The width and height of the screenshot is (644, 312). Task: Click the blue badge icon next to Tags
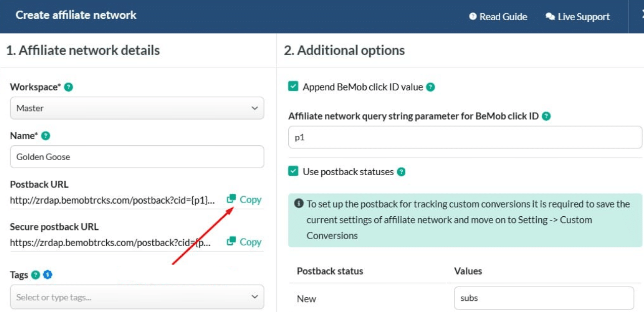(48, 275)
